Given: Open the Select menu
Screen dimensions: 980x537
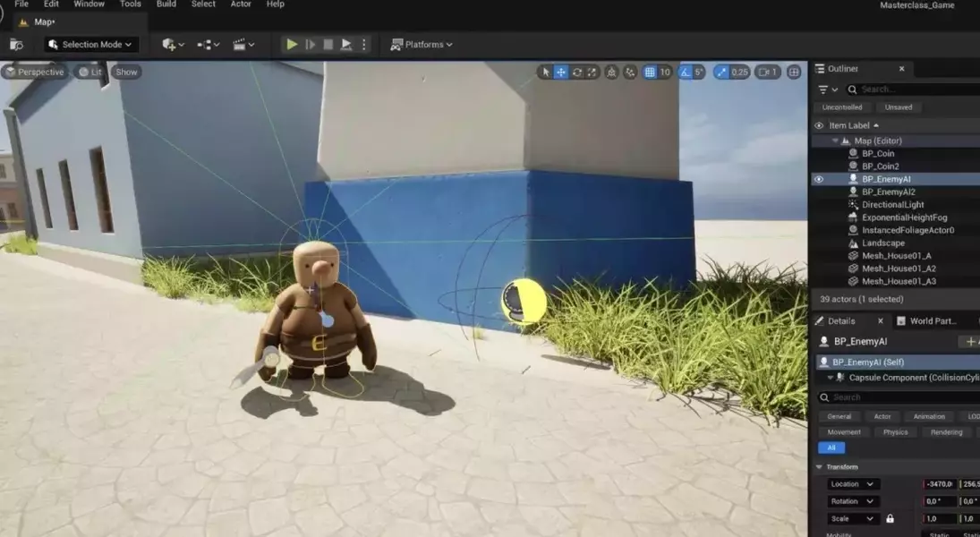Looking at the screenshot, I should coord(203,4).
